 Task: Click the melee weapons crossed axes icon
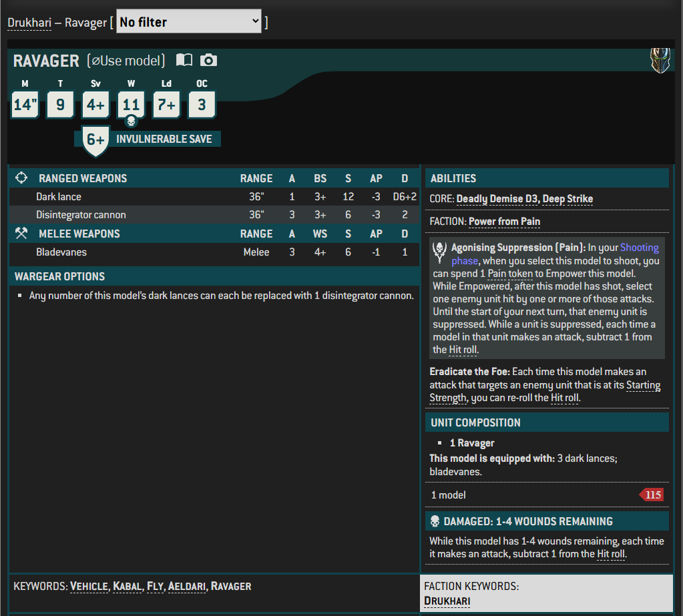[21, 234]
